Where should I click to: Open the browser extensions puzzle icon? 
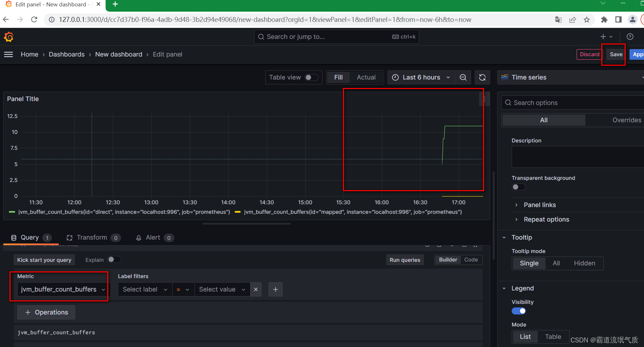[x=604, y=19]
